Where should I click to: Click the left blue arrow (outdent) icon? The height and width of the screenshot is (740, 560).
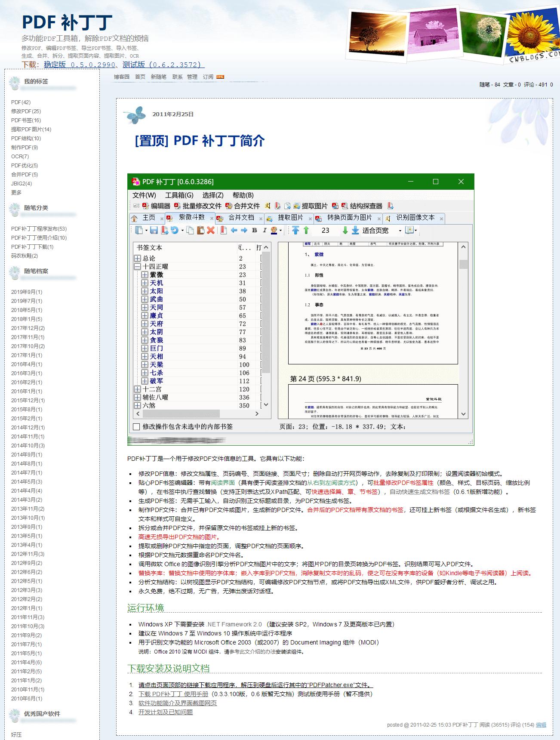(234, 231)
